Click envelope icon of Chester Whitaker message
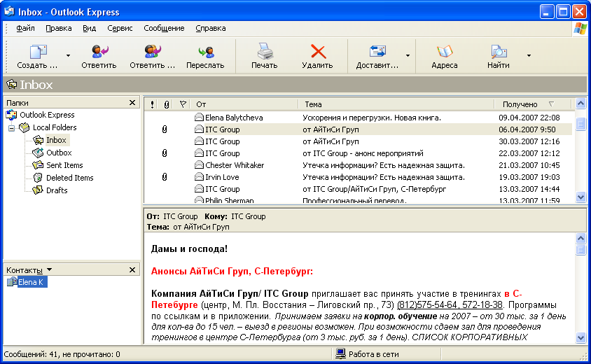 (x=199, y=165)
